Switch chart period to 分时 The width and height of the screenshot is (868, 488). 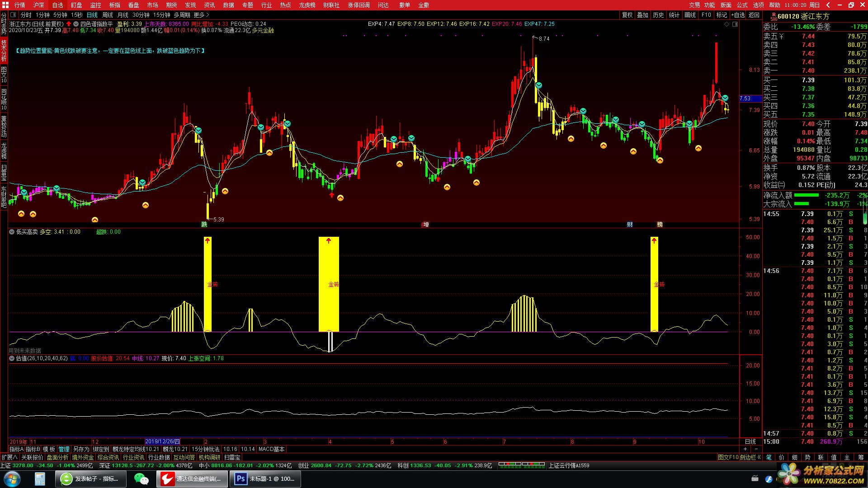[26, 15]
